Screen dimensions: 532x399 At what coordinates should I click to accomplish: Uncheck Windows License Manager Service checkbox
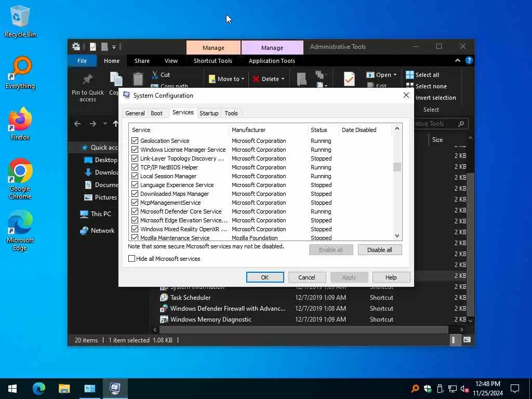pyautogui.click(x=135, y=149)
